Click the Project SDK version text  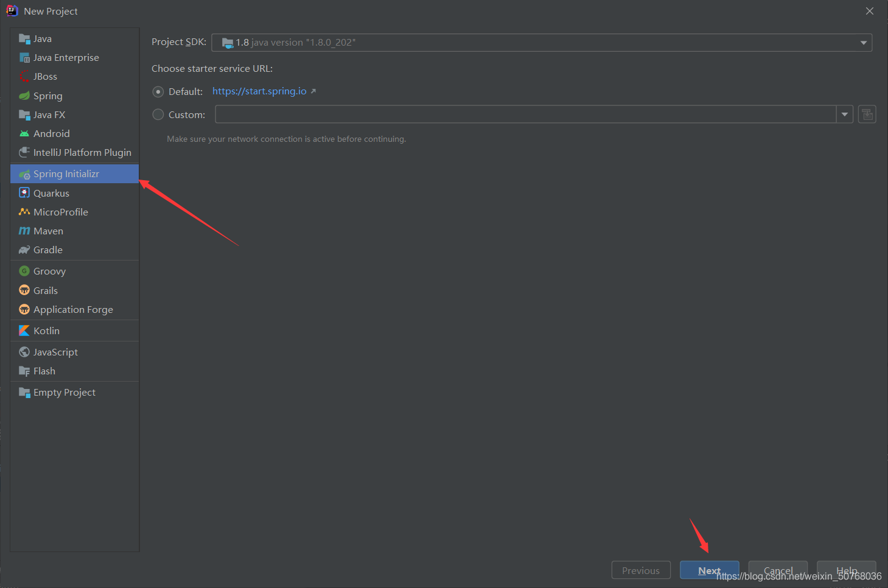click(296, 43)
